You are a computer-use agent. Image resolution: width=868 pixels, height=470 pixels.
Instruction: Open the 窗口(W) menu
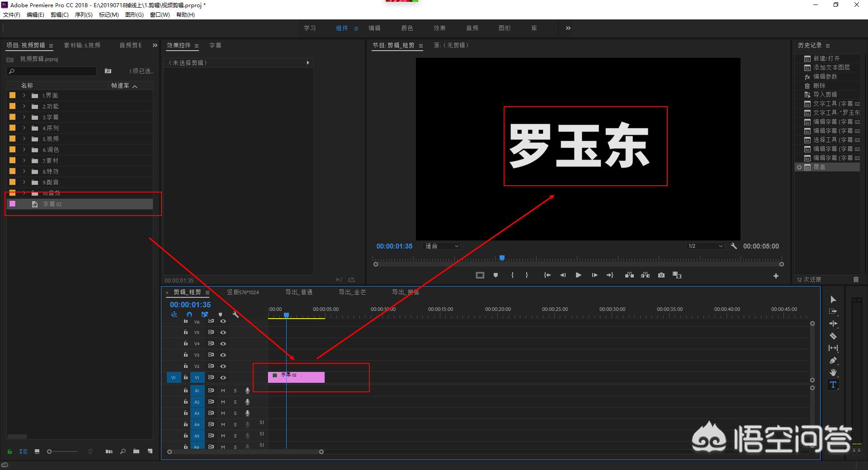[160, 14]
